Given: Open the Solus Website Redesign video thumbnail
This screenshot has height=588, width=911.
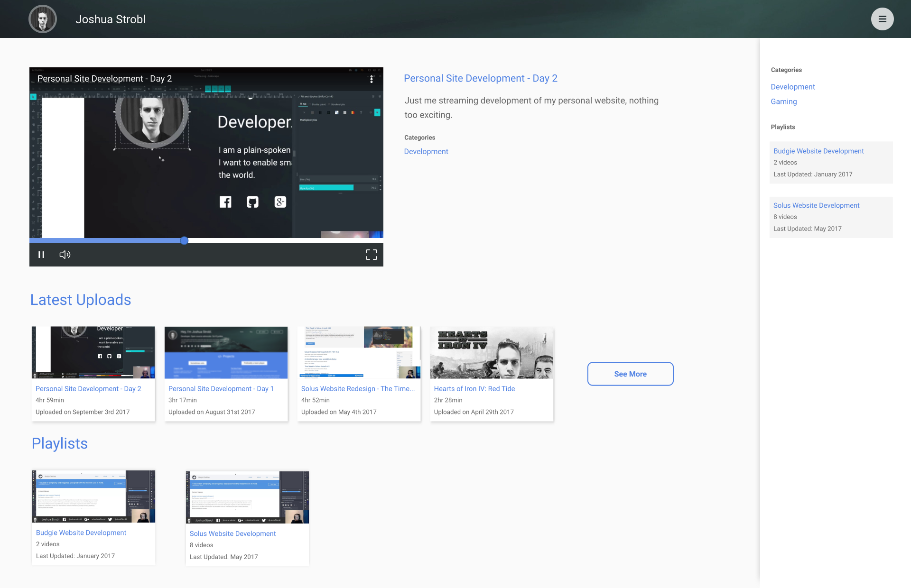Looking at the screenshot, I should (359, 352).
